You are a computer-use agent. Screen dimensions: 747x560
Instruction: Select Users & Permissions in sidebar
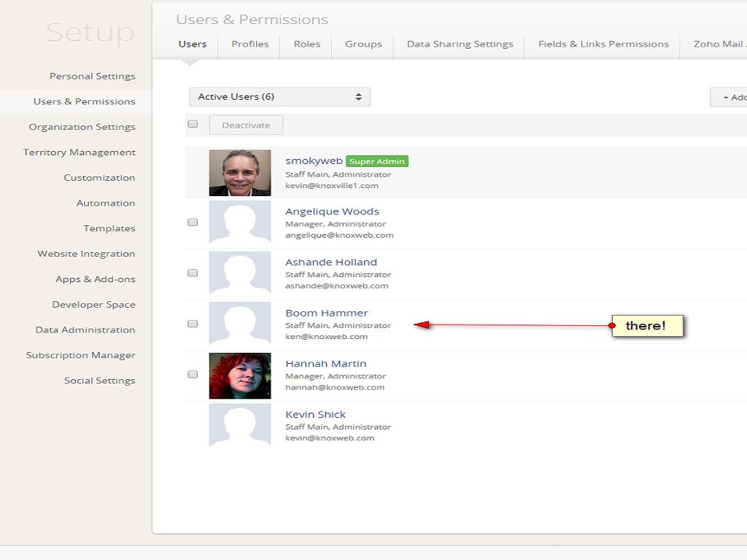[x=85, y=101]
